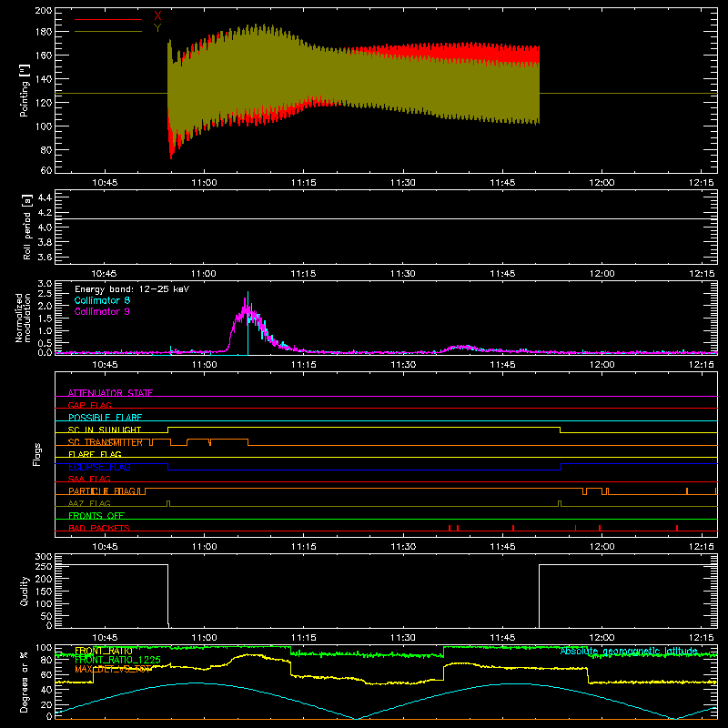This screenshot has height=728, width=728.
Task: Select the orange MAX_DET_VS_TOT legend label
Action: [113, 669]
